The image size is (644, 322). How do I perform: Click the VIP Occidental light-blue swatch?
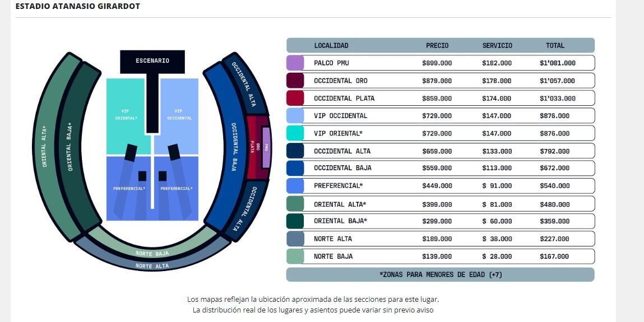[x=295, y=116]
